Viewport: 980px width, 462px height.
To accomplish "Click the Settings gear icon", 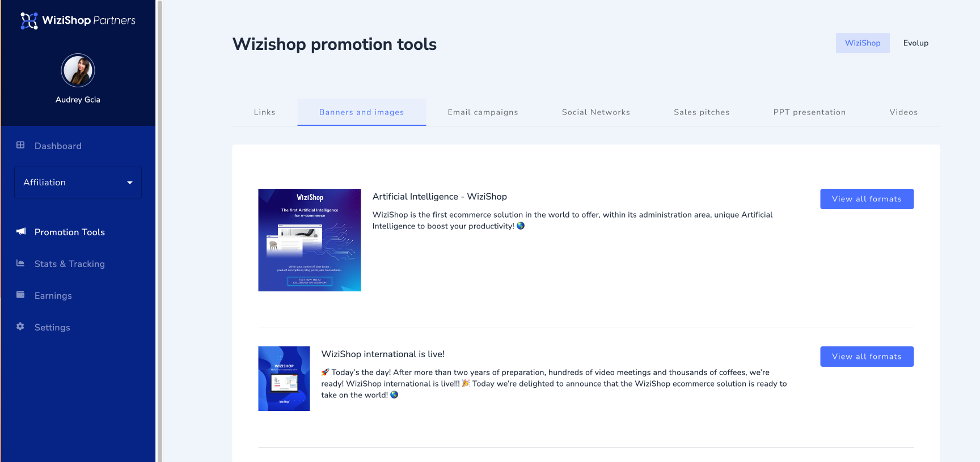I will coord(20,327).
